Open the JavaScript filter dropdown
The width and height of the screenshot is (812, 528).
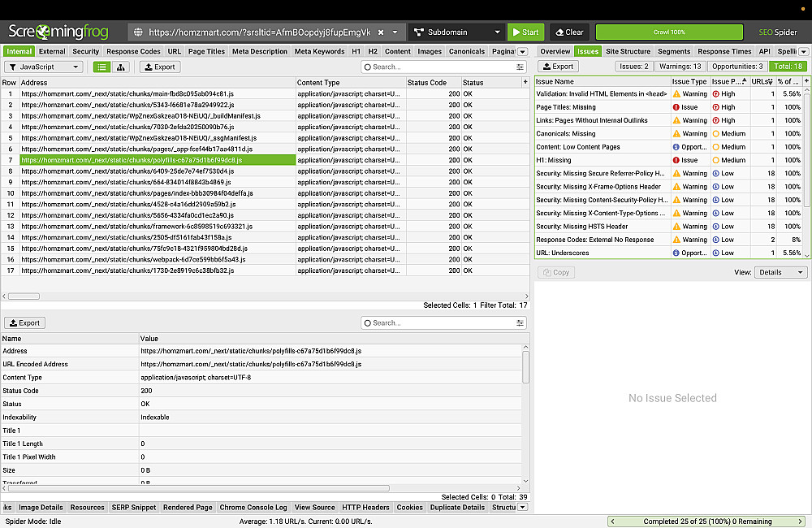[x=44, y=67]
